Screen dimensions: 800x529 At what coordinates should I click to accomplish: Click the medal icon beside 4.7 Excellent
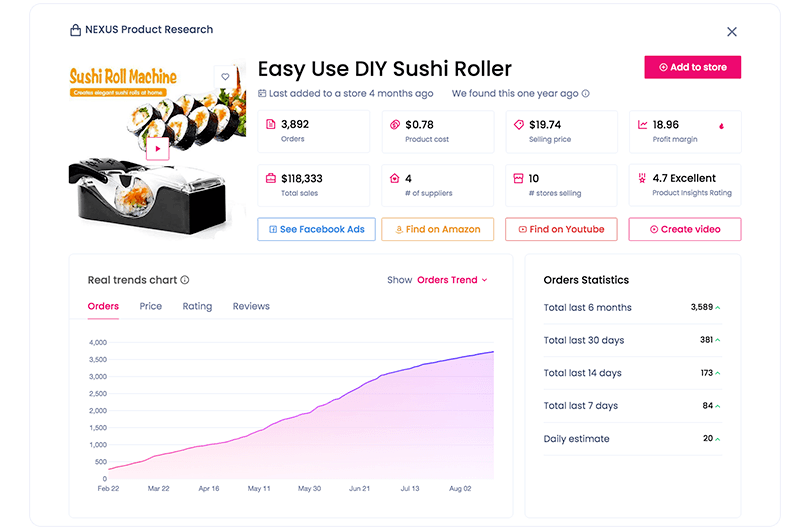642,178
